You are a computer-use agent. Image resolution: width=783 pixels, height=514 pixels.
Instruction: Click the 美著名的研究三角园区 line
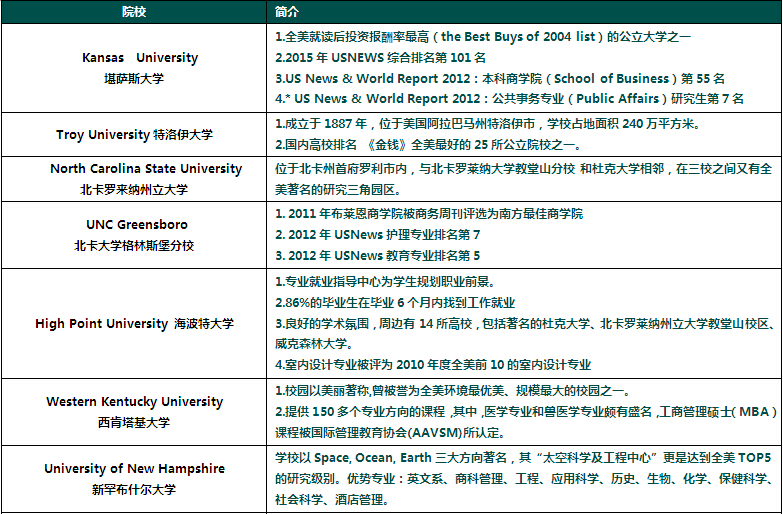338,190
